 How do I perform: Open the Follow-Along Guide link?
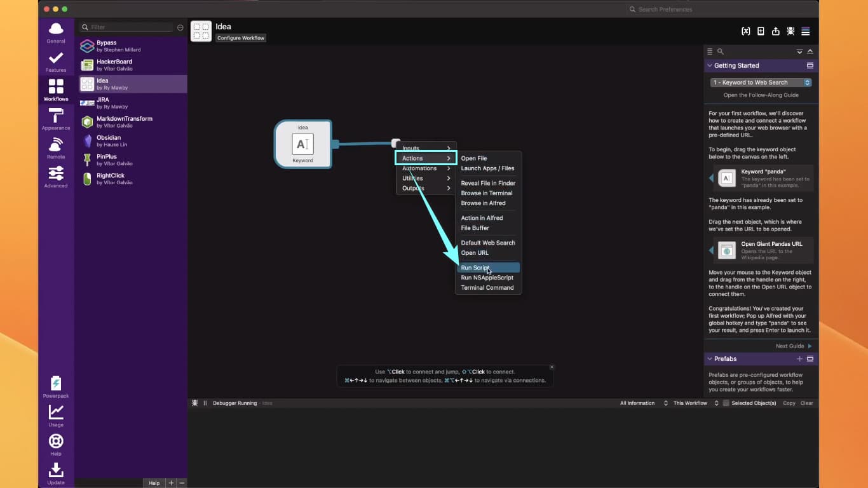pyautogui.click(x=761, y=95)
